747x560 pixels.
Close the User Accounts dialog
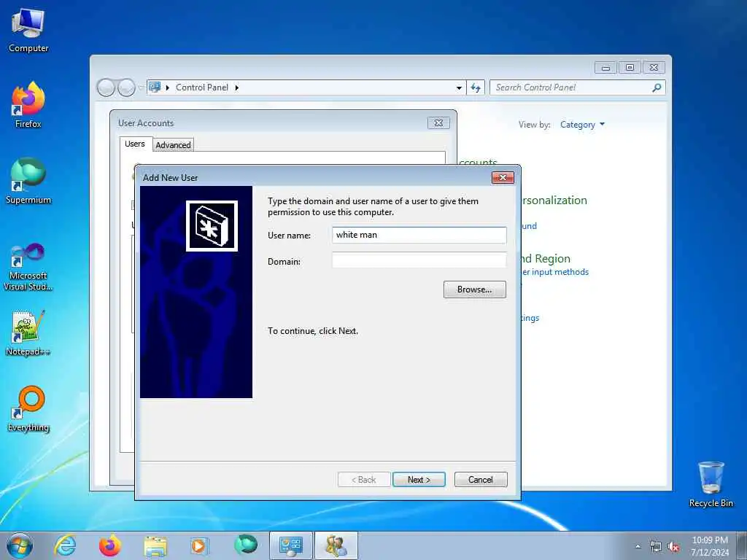438,122
